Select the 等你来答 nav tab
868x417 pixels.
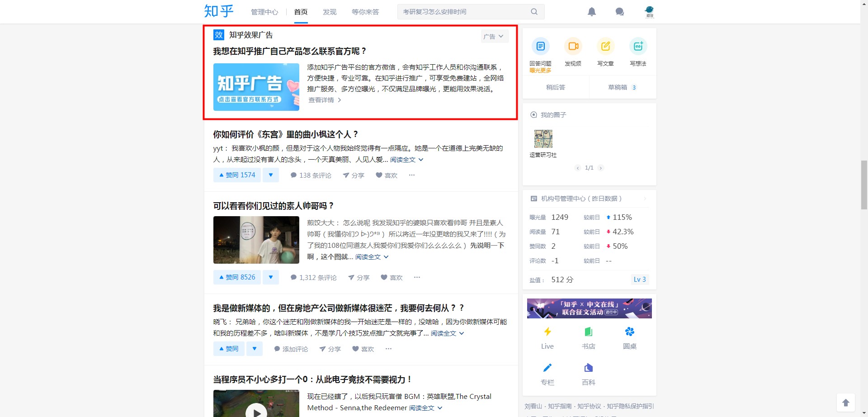[365, 12]
